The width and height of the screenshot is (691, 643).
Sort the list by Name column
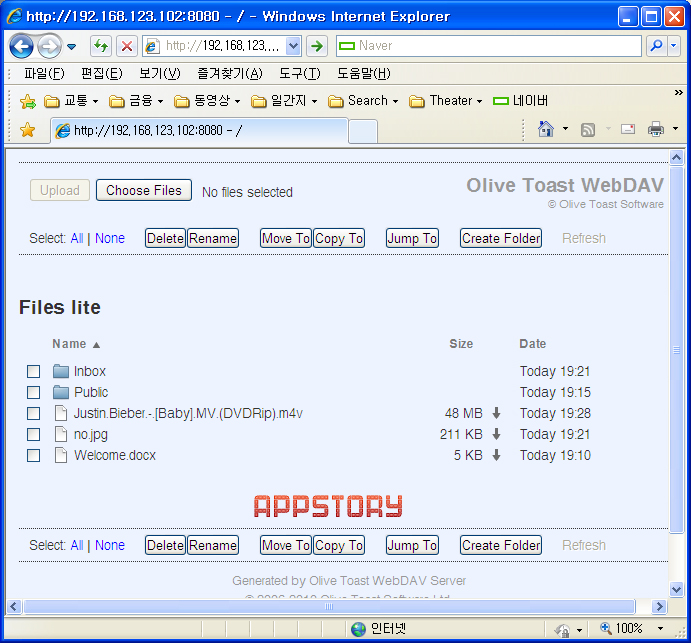(x=76, y=344)
